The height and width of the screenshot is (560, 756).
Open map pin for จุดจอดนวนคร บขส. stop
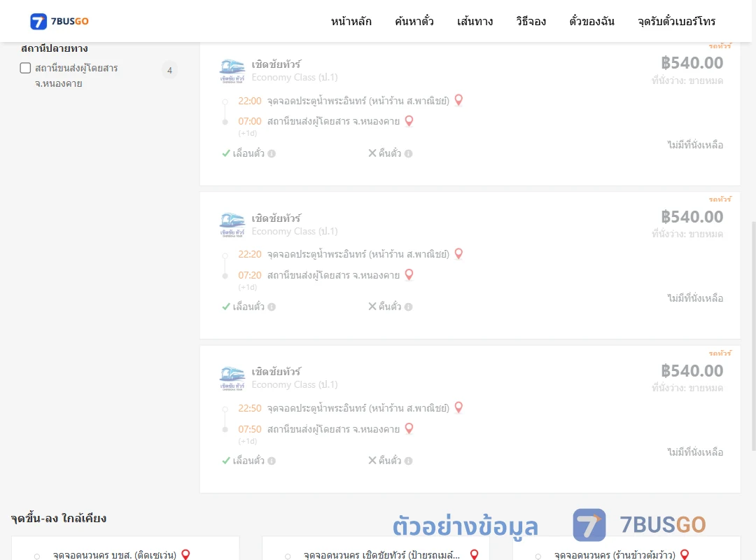pyautogui.click(x=185, y=554)
